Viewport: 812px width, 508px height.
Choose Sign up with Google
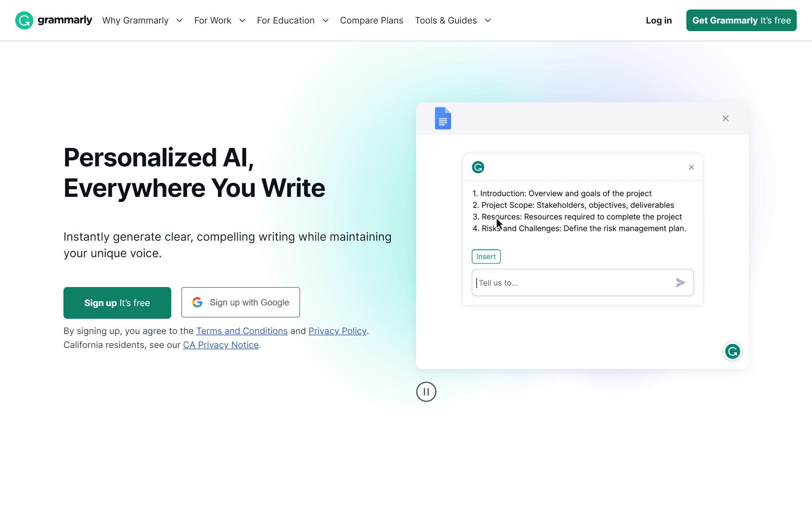point(240,302)
